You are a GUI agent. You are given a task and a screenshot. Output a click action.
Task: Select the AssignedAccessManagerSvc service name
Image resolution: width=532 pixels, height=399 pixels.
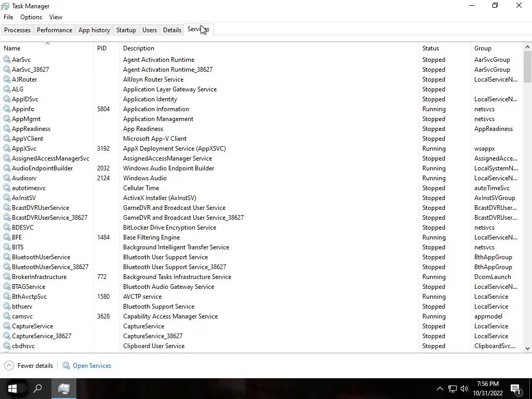(x=50, y=158)
